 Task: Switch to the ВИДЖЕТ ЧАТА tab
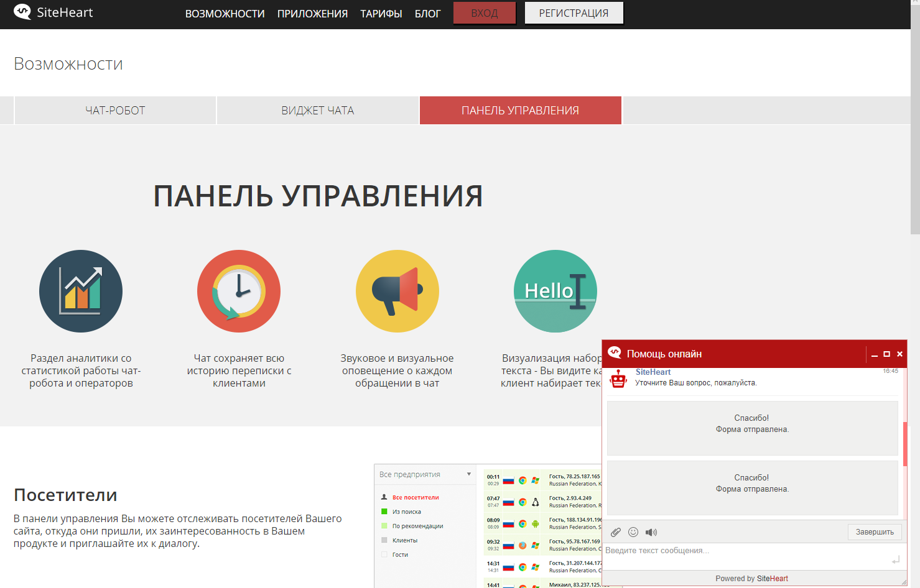pyautogui.click(x=317, y=110)
